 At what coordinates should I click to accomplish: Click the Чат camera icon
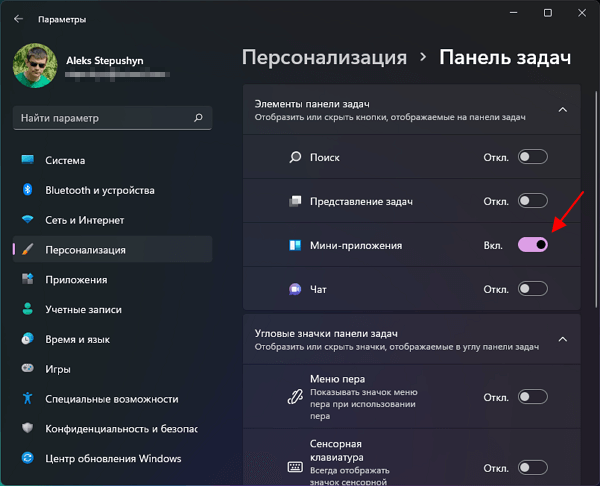pyautogui.click(x=295, y=289)
